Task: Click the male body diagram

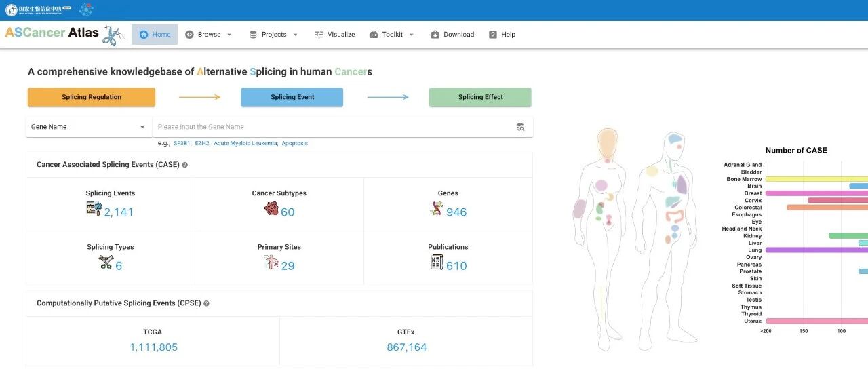Action: tap(667, 240)
